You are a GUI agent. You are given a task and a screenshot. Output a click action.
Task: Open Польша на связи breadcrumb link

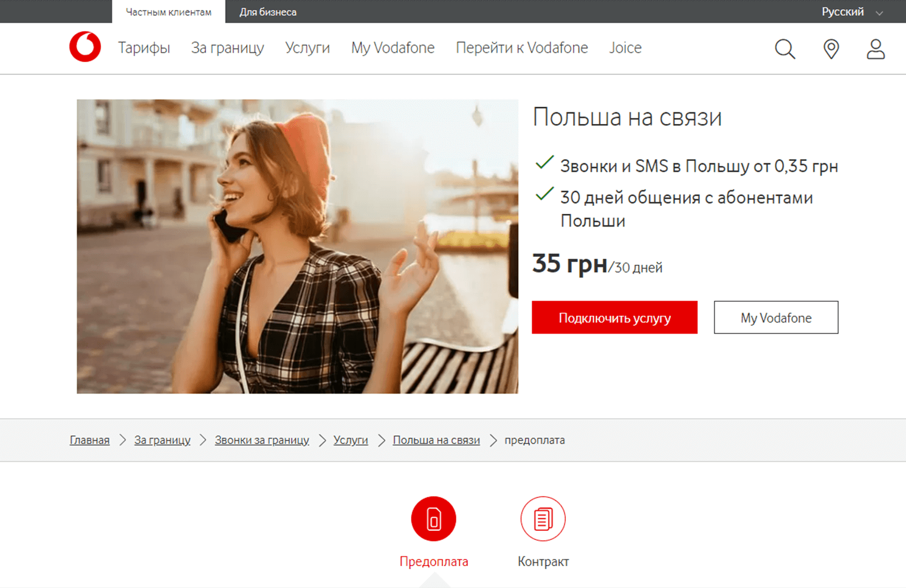click(436, 440)
